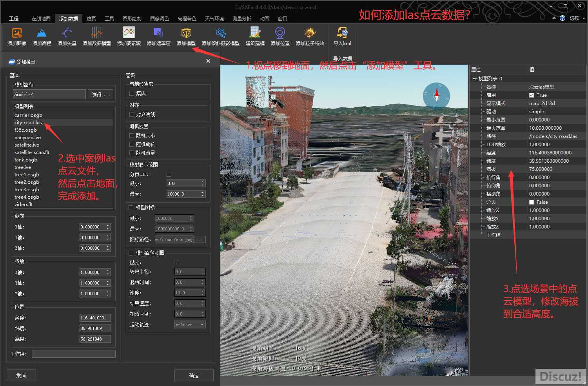The width and height of the screenshot is (588, 386).
Task: Click the icon path browse button
Action: (x=200, y=239)
